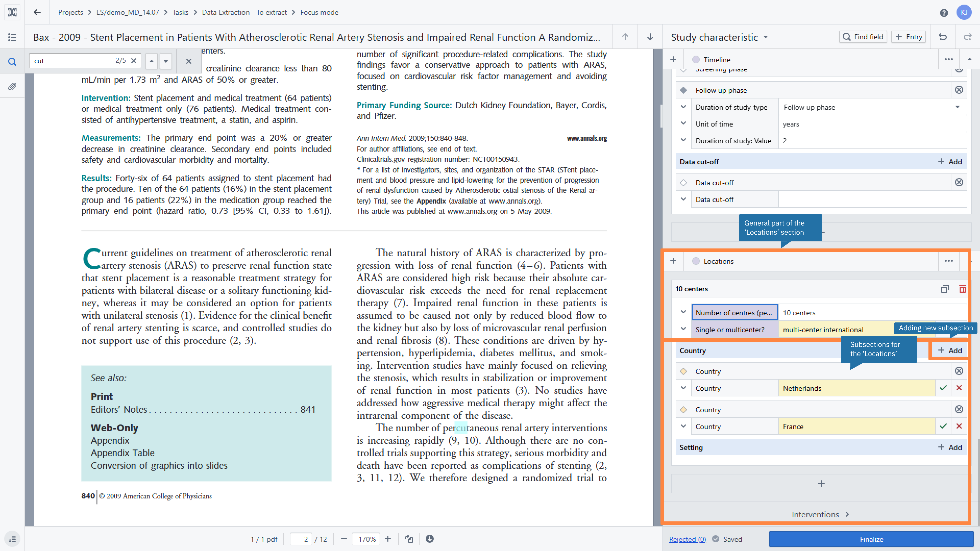Expand the Duration of study: Value chevron
The image size is (980, 551).
pyautogui.click(x=684, y=140)
